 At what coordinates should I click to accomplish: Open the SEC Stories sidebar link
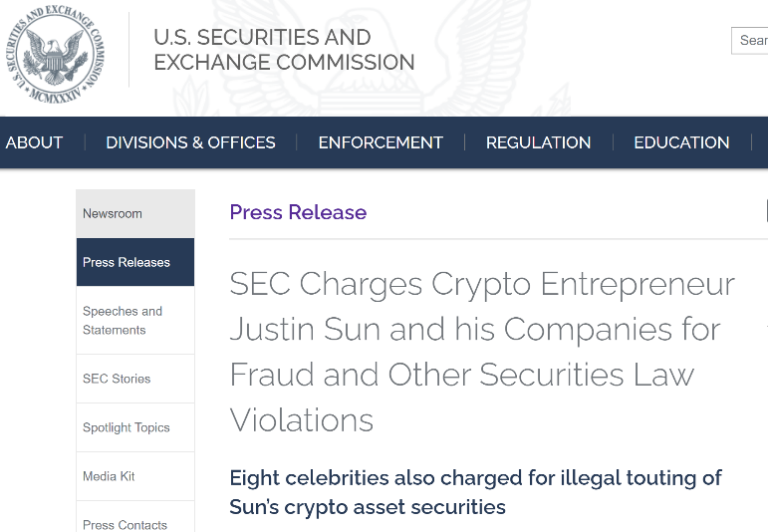point(117,379)
